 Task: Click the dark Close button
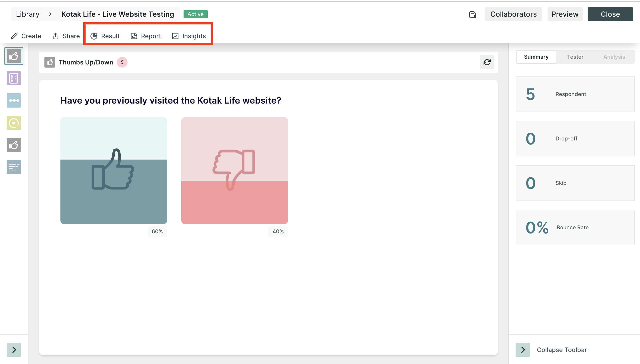(x=610, y=14)
